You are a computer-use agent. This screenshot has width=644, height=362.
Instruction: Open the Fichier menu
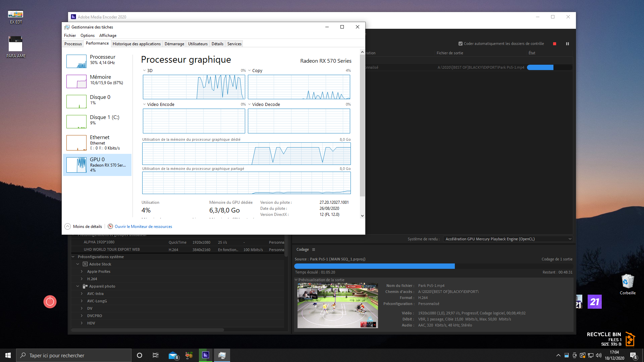click(x=70, y=36)
